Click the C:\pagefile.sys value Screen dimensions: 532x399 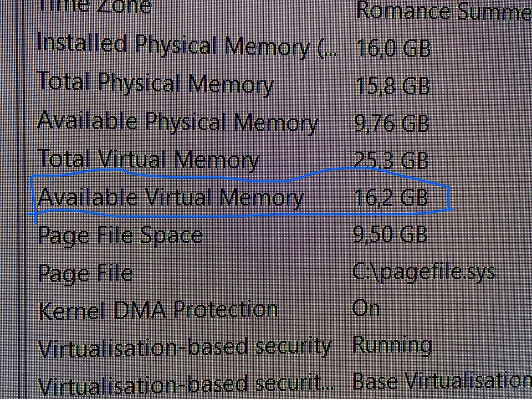[x=423, y=272]
